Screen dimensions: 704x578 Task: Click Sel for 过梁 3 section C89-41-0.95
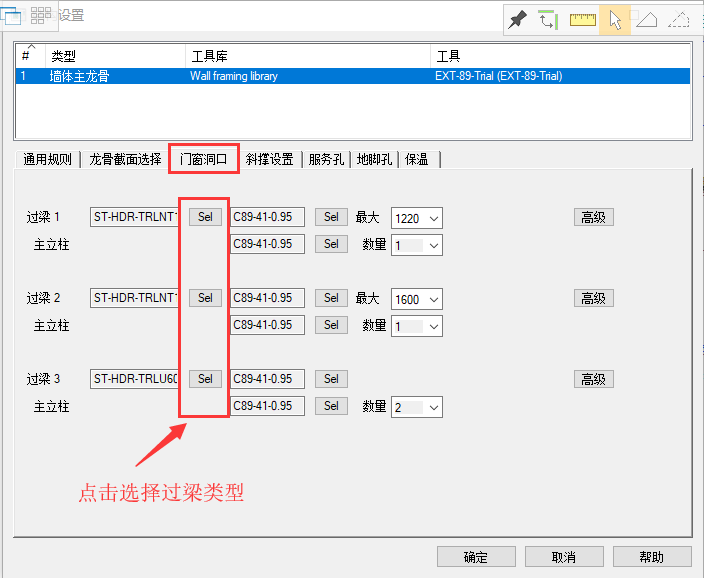(331, 379)
